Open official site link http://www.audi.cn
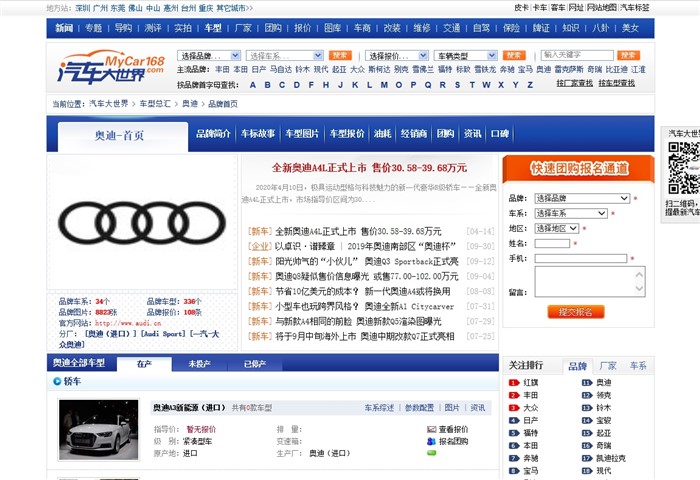700x480 pixels. coord(128,323)
